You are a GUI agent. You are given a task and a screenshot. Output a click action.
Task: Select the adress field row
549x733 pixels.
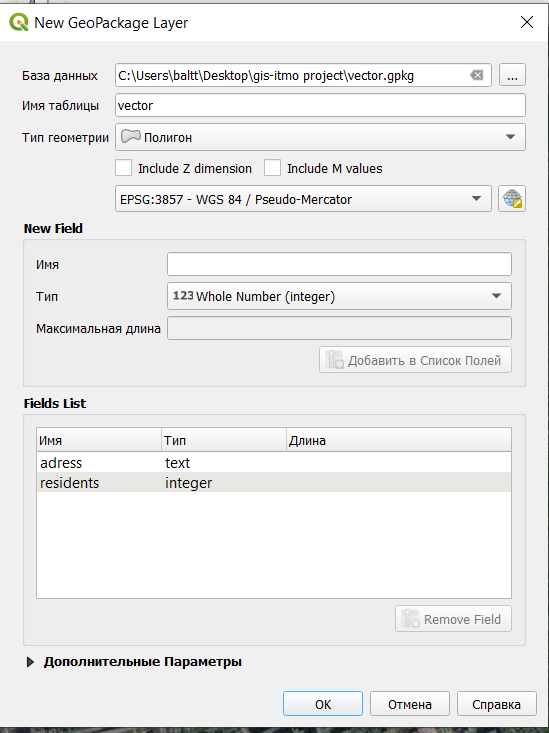pyautogui.click(x=274, y=462)
